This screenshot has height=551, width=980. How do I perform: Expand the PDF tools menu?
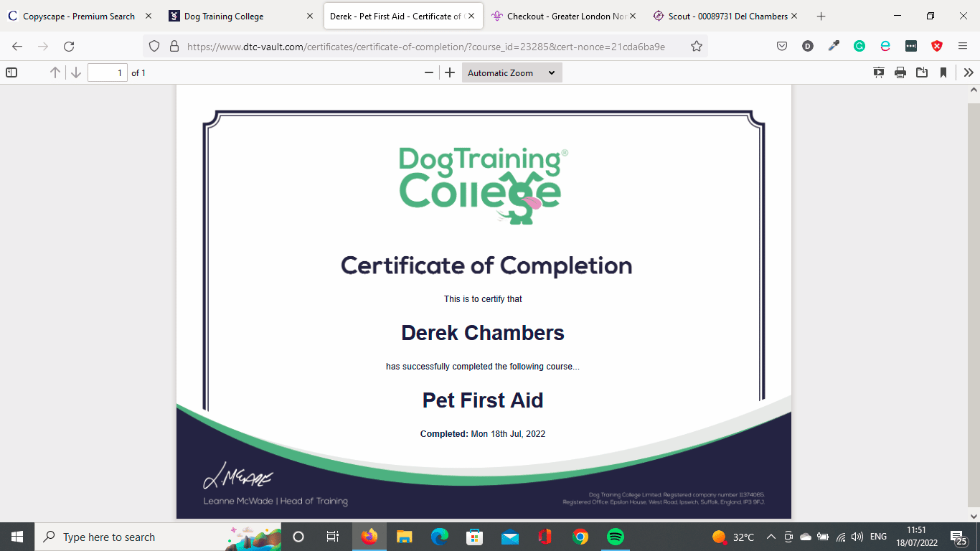point(969,72)
